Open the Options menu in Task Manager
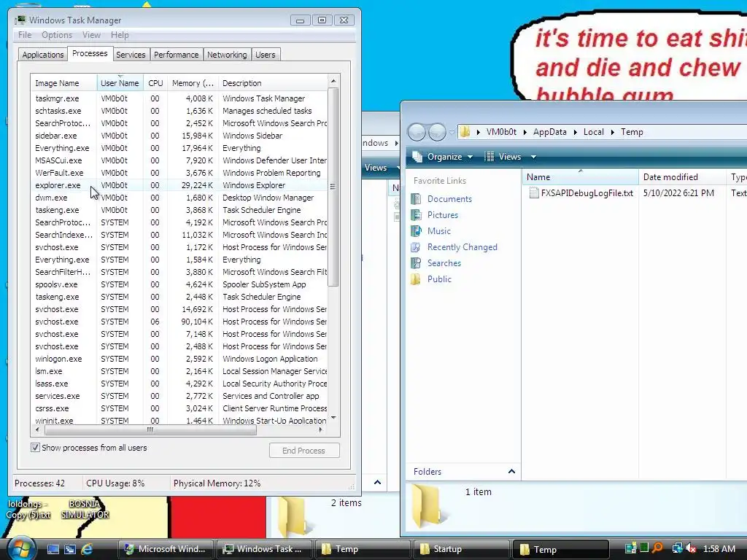The image size is (747, 560). click(x=57, y=35)
